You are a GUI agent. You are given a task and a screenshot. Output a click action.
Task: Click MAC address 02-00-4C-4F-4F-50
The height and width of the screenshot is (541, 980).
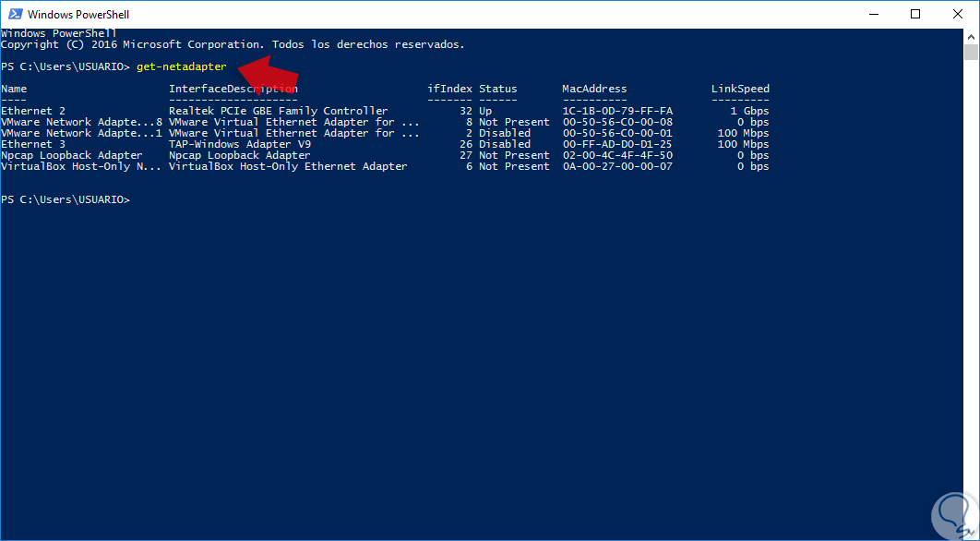[x=617, y=155]
